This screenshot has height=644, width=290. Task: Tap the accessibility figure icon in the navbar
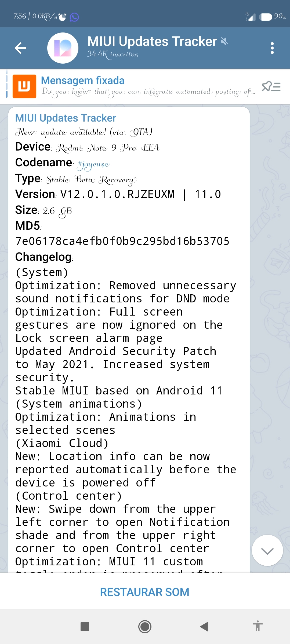click(x=258, y=626)
